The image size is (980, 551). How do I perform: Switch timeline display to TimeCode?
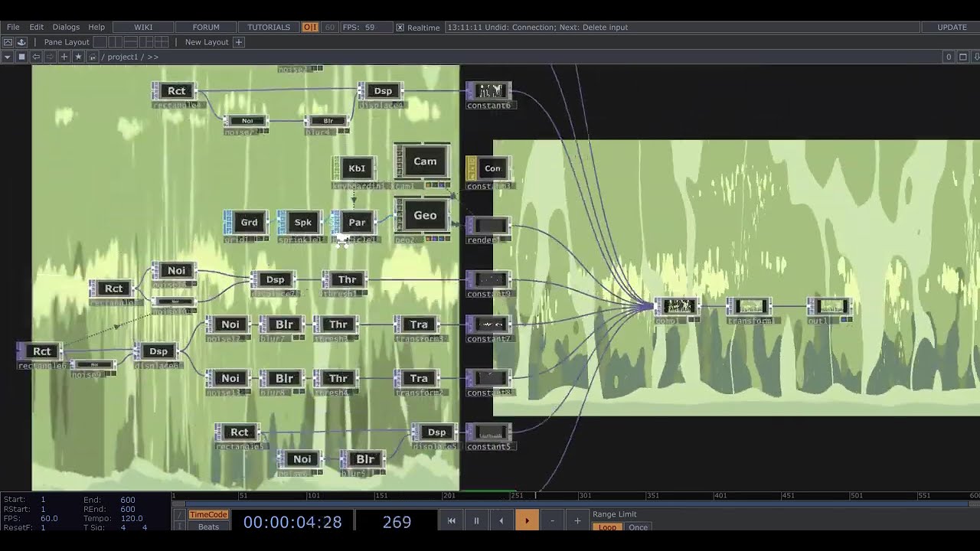pyautogui.click(x=208, y=515)
